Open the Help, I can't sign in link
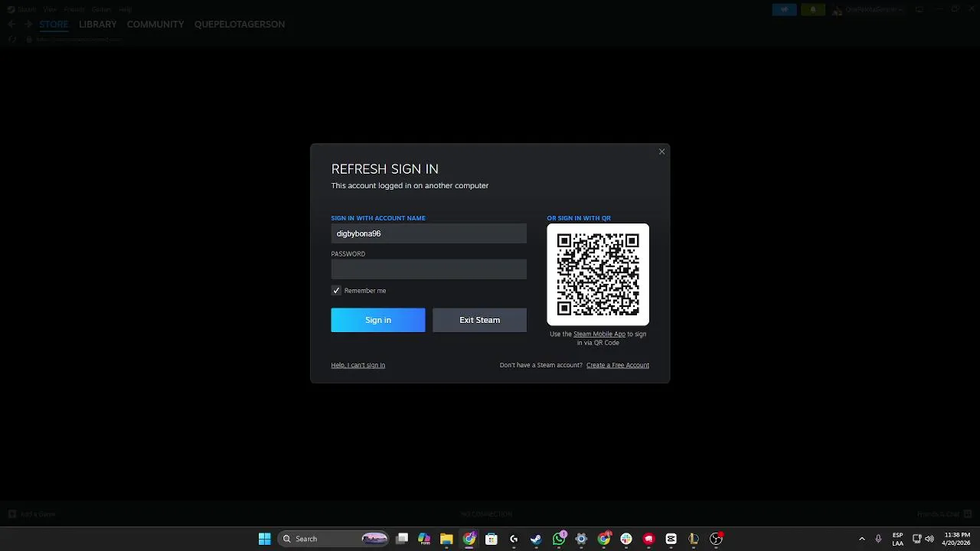 tap(358, 365)
